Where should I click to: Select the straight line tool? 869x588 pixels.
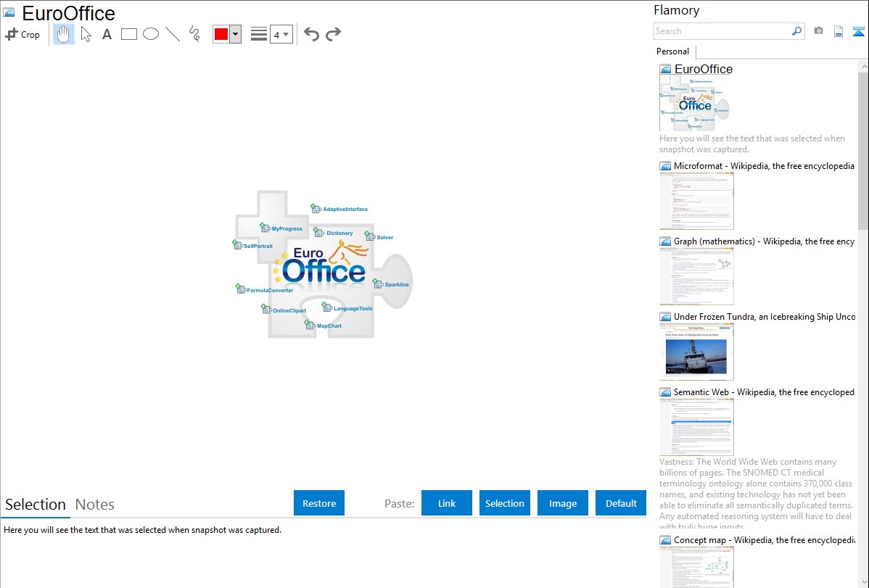pos(173,34)
